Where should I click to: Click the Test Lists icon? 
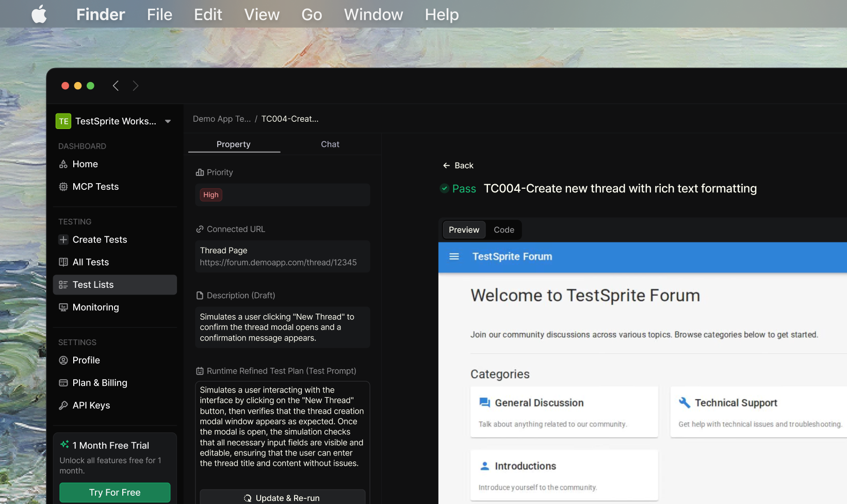pos(63,285)
